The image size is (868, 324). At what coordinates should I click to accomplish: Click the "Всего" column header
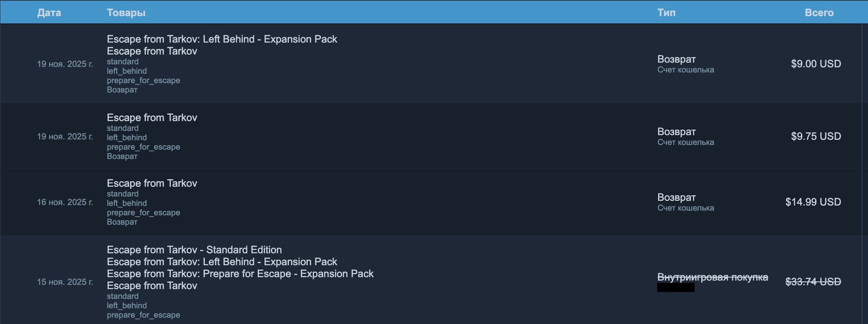point(819,13)
